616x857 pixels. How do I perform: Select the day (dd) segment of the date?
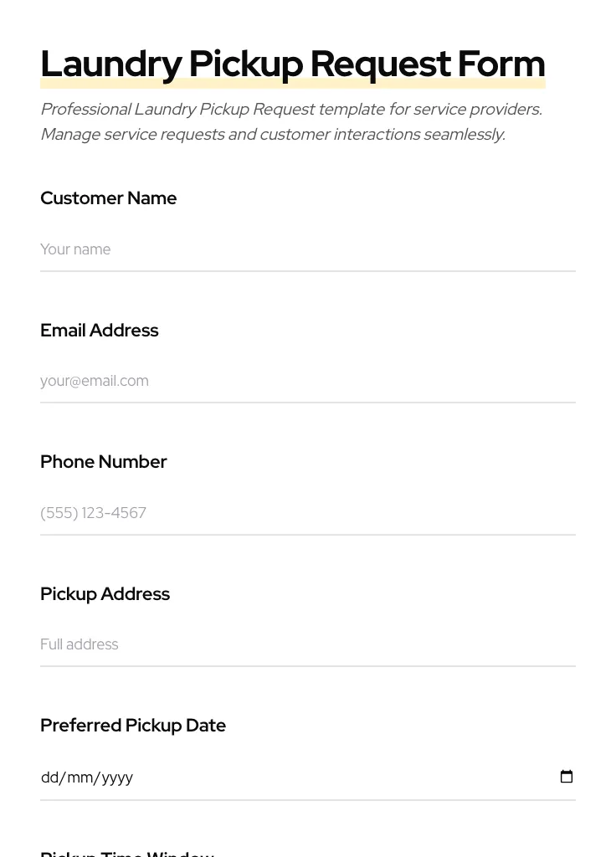coord(49,777)
